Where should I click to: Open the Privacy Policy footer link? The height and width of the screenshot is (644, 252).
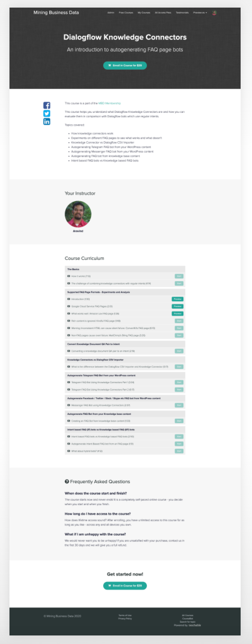click(125, 618)
